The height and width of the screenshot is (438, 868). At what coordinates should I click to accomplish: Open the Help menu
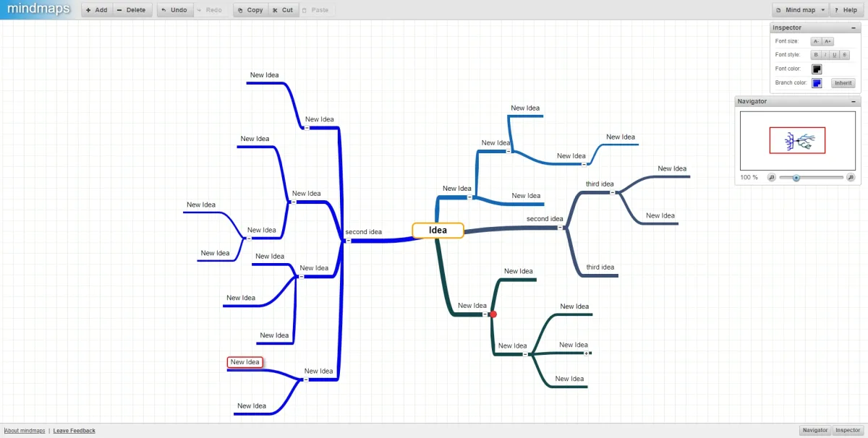tap(846, 10)
